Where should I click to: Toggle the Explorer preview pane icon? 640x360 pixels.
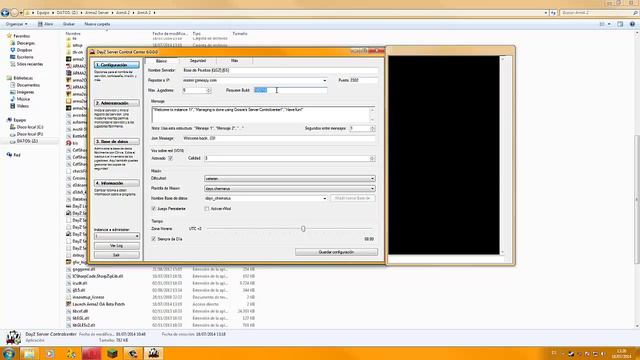(620, 24)
